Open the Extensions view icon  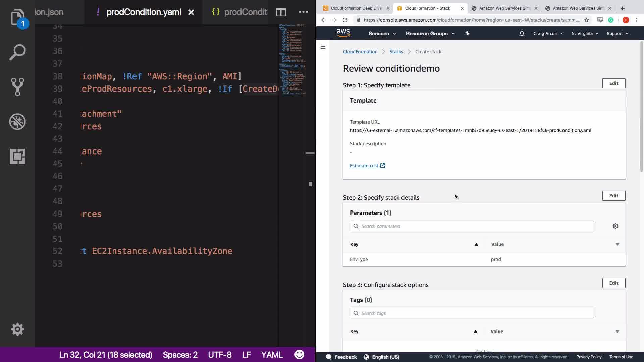coord(17,156)
